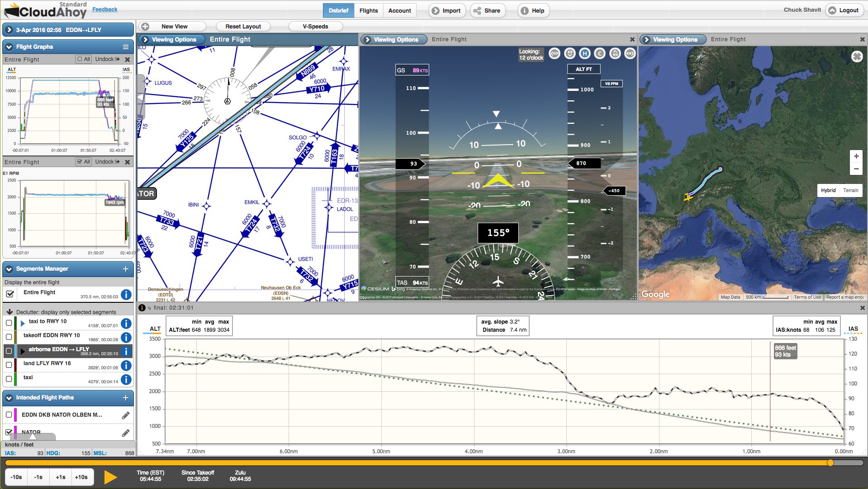Click the Play button
868x489 pixels.
110,477
